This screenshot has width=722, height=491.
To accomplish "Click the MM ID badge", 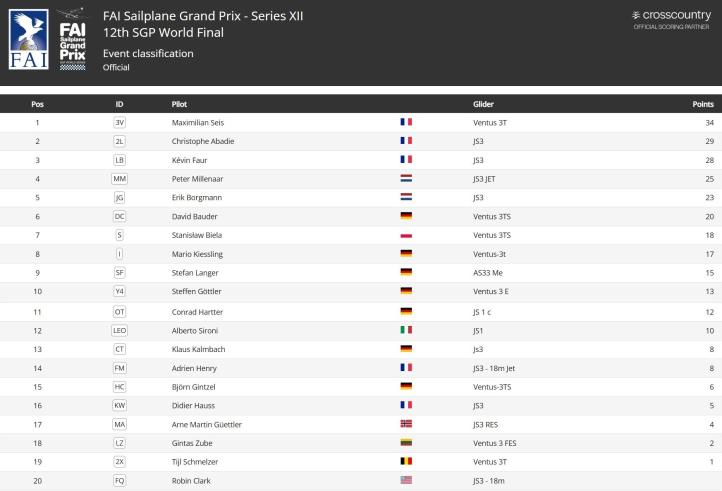I will tap(120, 178).
